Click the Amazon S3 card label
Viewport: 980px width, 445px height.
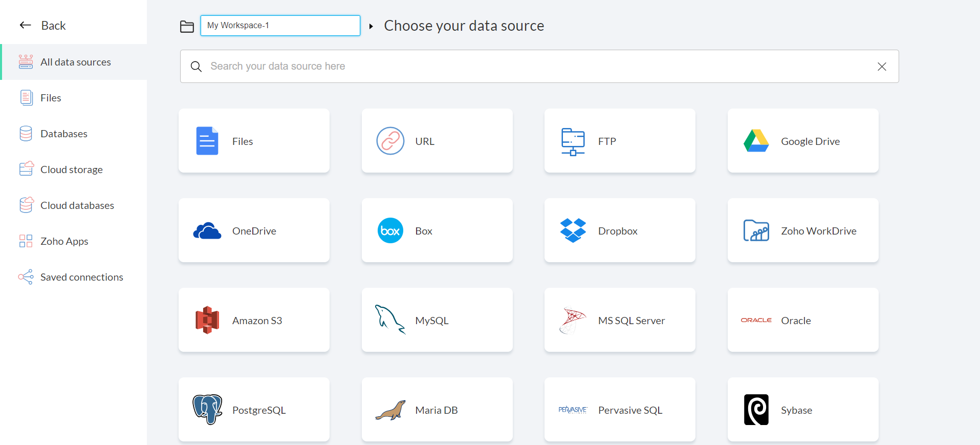pos(257,321)
